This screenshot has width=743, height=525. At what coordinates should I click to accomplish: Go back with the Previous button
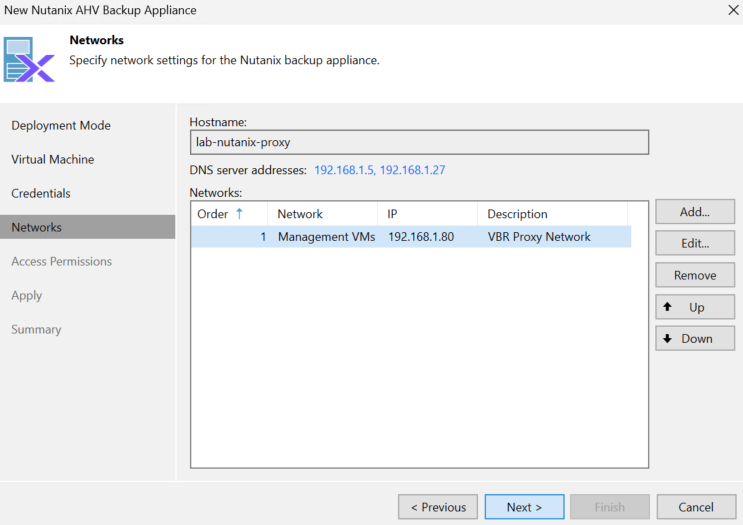tap(438, 507)
